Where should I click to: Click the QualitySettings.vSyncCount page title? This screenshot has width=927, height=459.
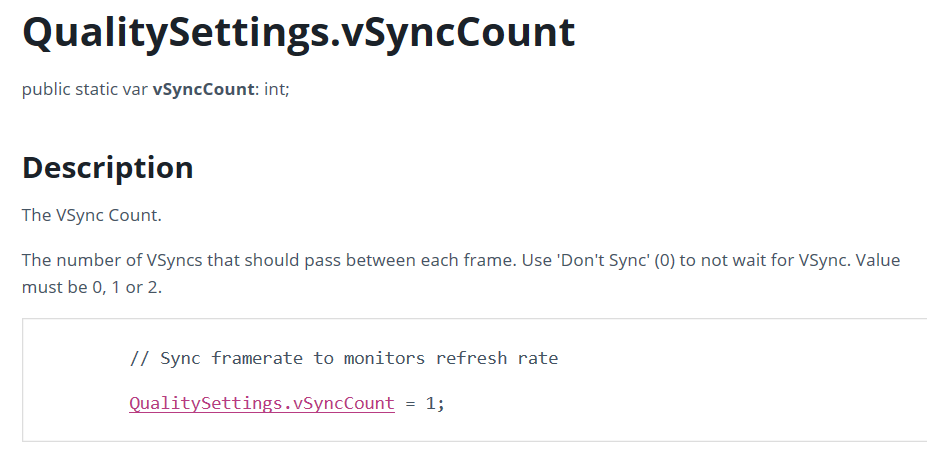coord(299,33)
